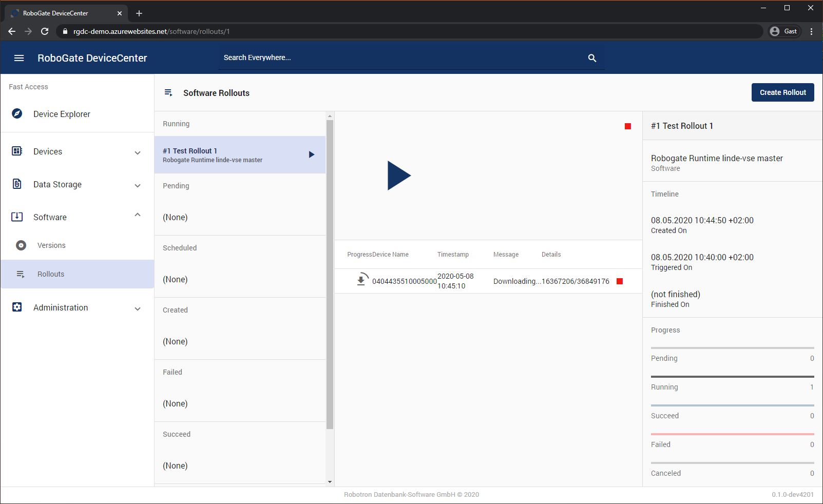Click the Running progress bar
The width and height of the screenshot is (823, 504).
tap(732, 377)
